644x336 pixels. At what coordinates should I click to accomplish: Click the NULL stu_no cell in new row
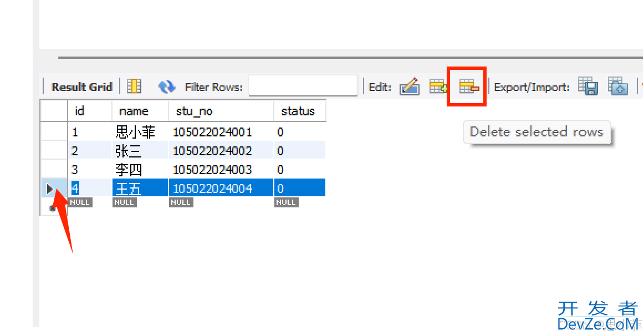tap(181, 202)
